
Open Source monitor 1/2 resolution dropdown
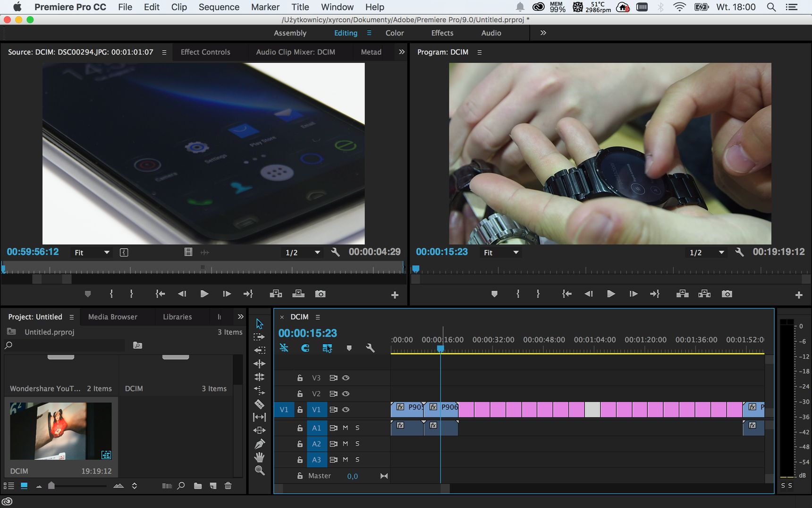[x=303, y=252]
